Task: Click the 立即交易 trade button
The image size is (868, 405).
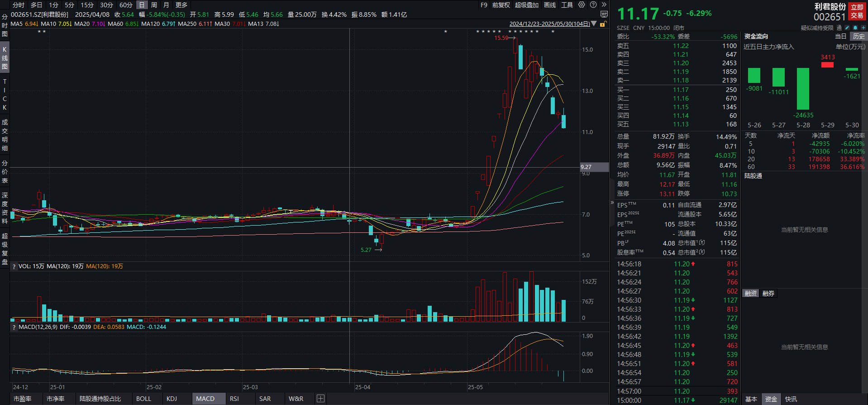Action: 857,11
